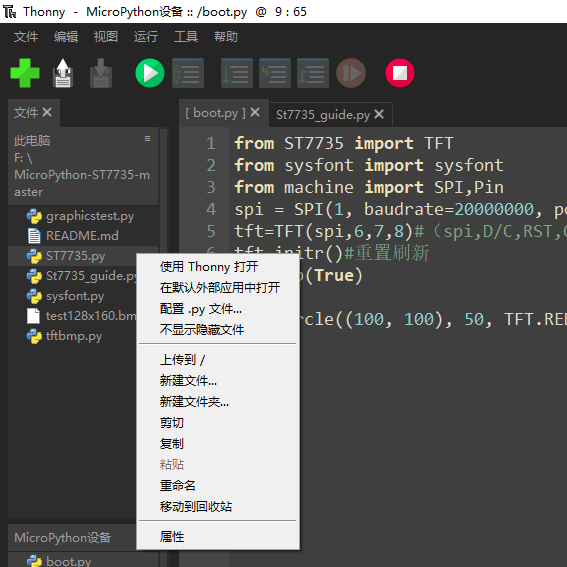Click the baudrate value 20000000

tap(494, 209)
